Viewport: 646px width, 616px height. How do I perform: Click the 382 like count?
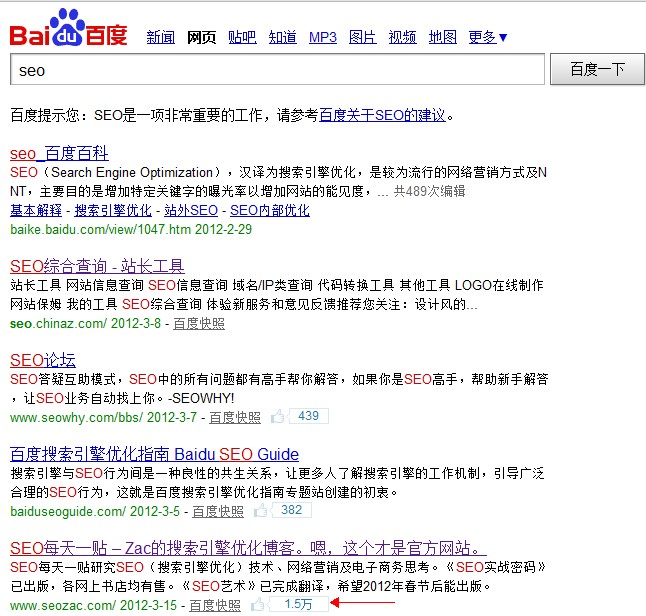pyautogui.click(x=292, y=510)
